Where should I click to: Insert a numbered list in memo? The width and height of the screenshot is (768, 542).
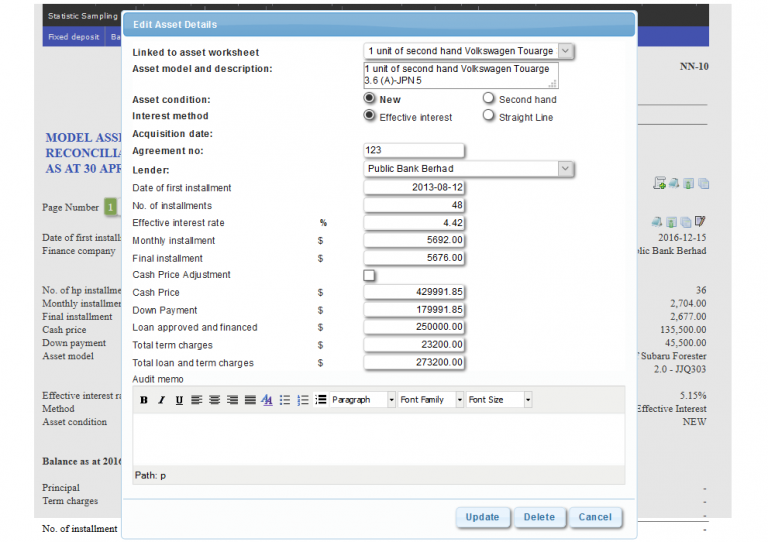303,400
